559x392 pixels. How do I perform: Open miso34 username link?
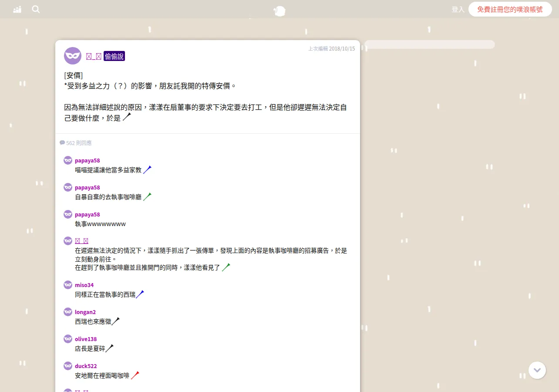(x=84, y=285)
